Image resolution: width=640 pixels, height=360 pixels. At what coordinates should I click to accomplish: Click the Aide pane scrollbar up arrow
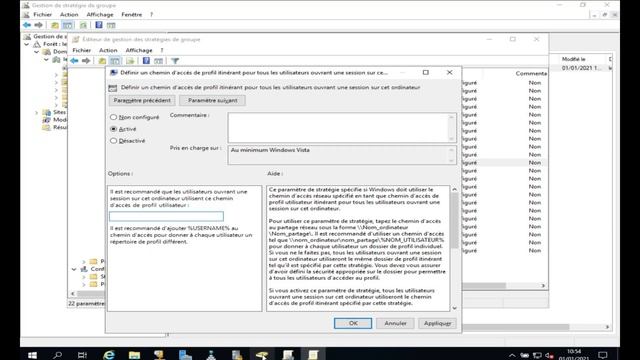pos(454,189)
